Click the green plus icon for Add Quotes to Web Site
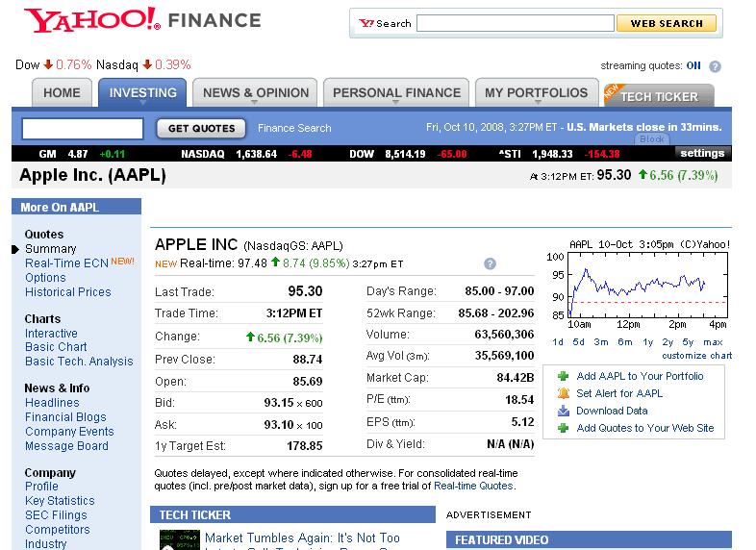The width and height of the screenshot is (756, 550). 563,428
